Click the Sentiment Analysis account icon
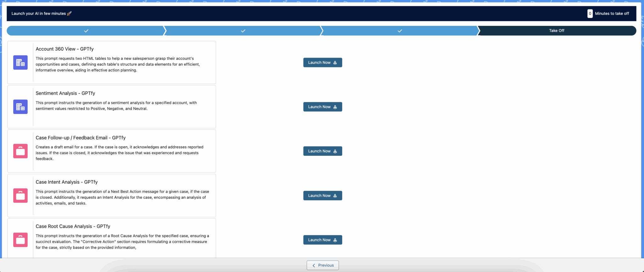The width and height of the screenshot is (644, 272). pos(20,107)
